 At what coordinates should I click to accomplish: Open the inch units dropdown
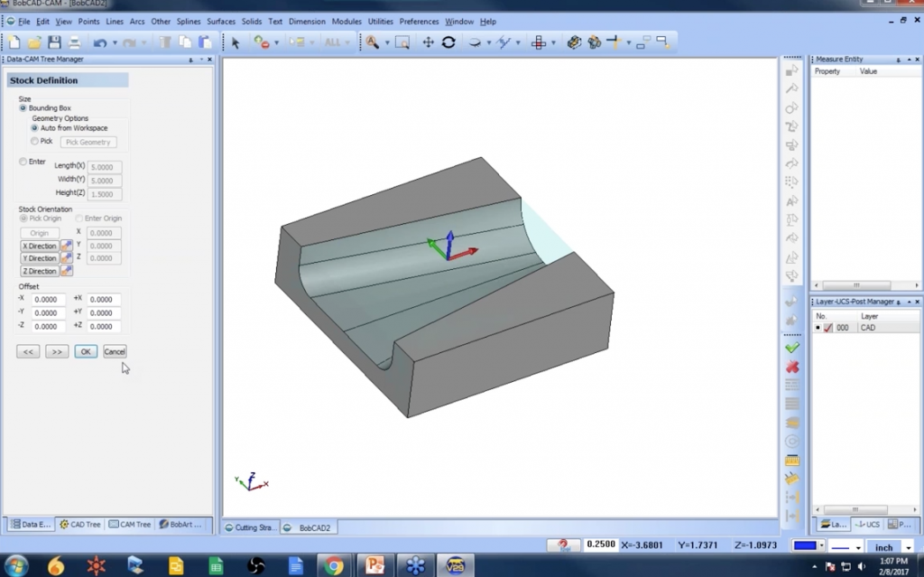[908, 547]
